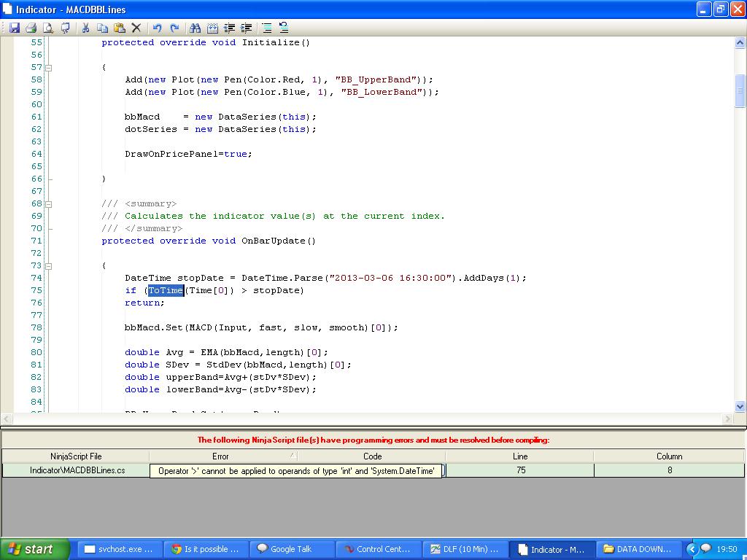Open the Windows Start menu

click(35, 549)
